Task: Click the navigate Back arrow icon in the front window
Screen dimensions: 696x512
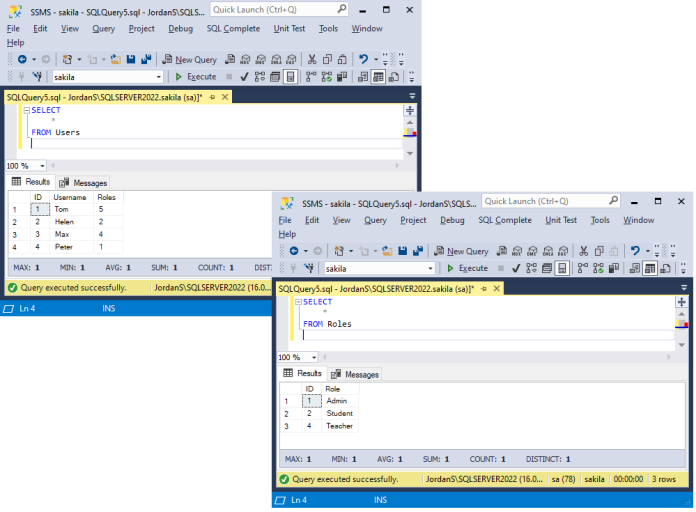Action: 292,251
